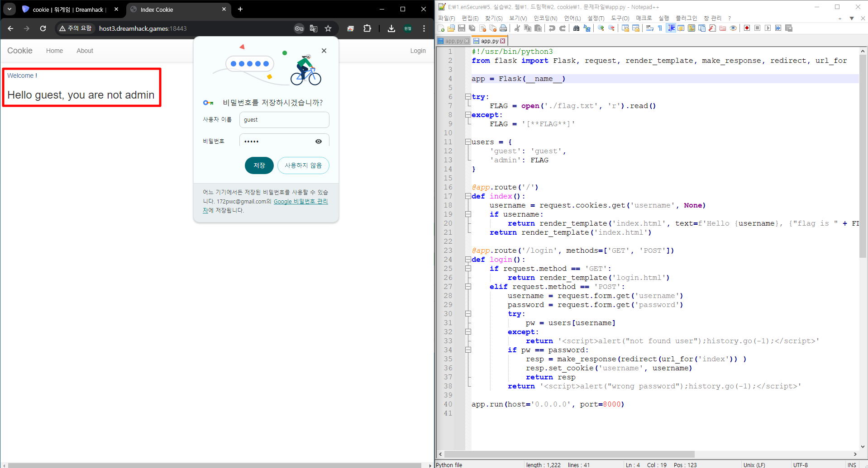The height and width of the screenshot is (468, 868).
Task: Open Find with the binoculars icon
Action: coord(576,28)
